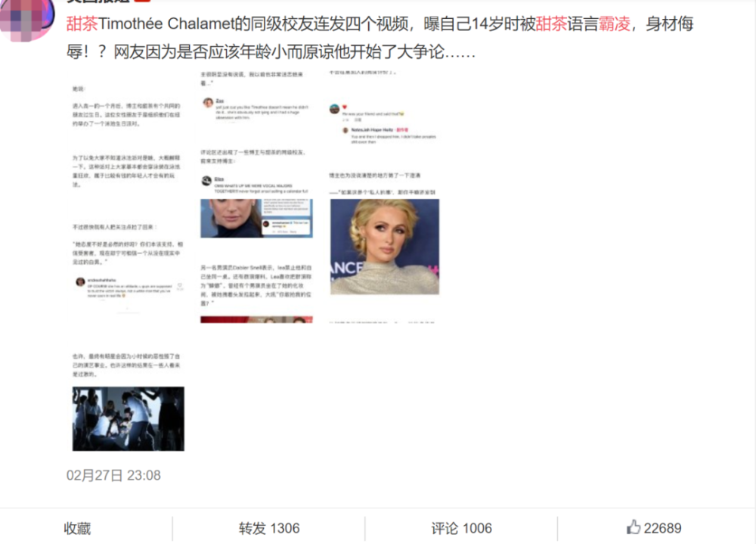Click the blurred user avatar

click(x=27, y=20)
